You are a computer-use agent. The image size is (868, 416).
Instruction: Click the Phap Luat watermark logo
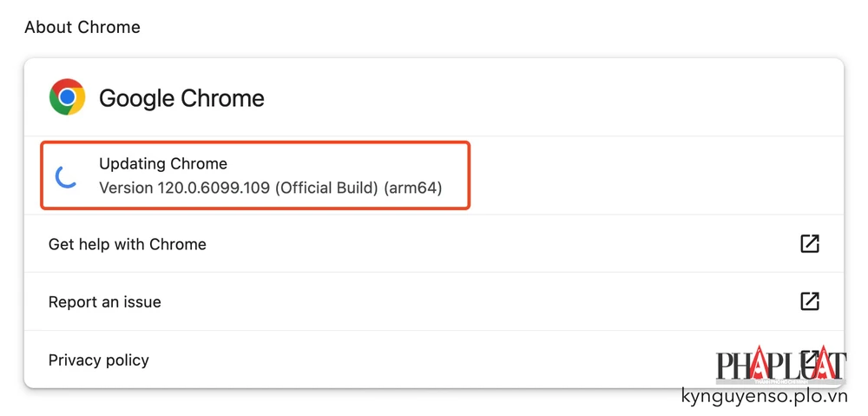point(779,366)
